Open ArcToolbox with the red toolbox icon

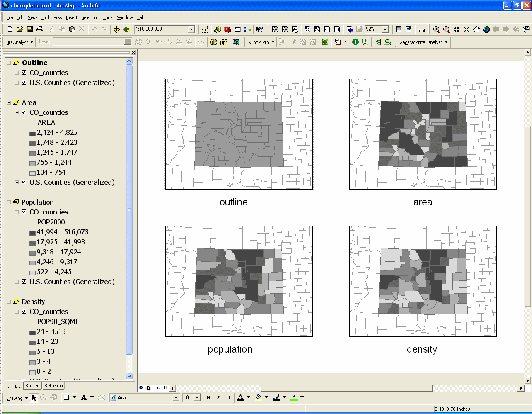227,29
